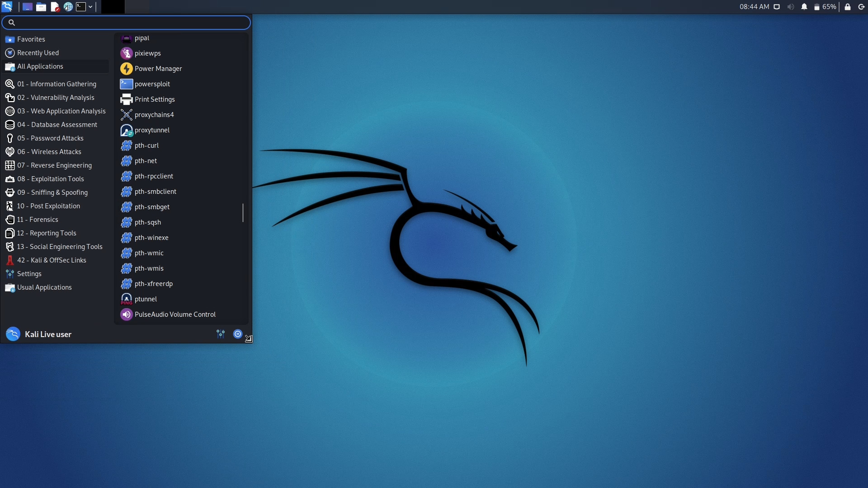Expand the 08 - Exploitation Tools category

click(x=50, y=178)
